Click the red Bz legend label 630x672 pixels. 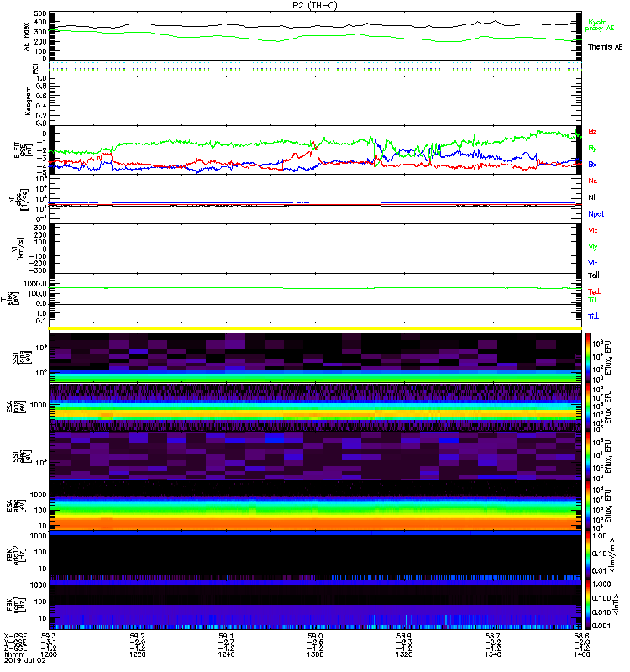click(x=592, y=131)
